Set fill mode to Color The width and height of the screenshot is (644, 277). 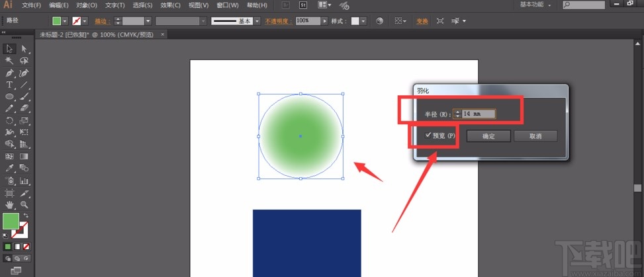(x=7, y=247)
